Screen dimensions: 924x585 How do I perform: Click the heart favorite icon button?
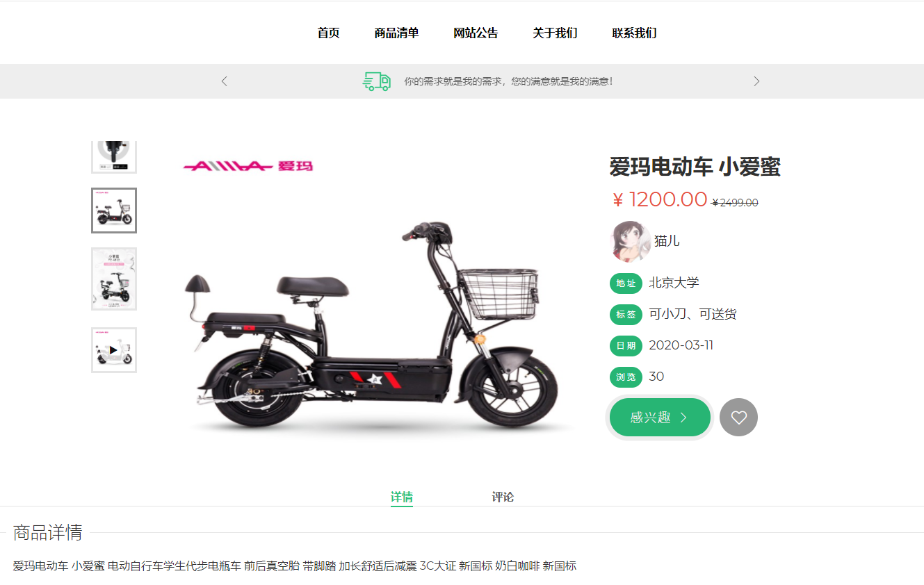coord(738,418)
